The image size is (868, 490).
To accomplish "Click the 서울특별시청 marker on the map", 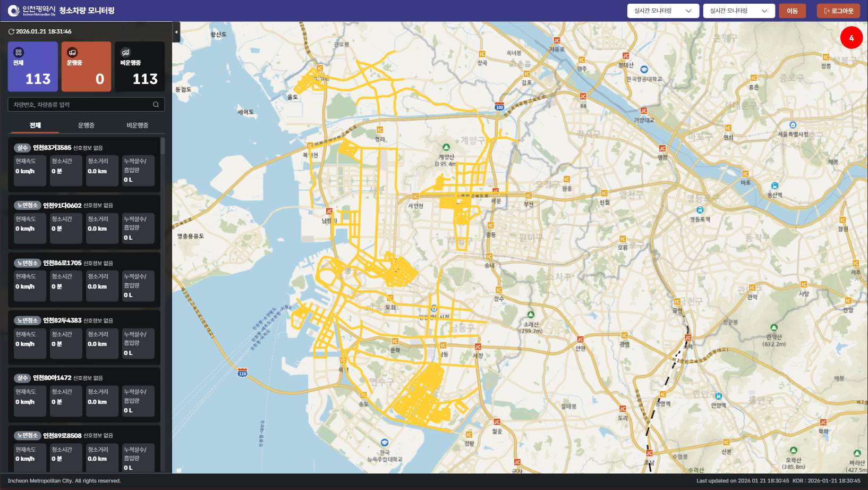I will 793,125.
